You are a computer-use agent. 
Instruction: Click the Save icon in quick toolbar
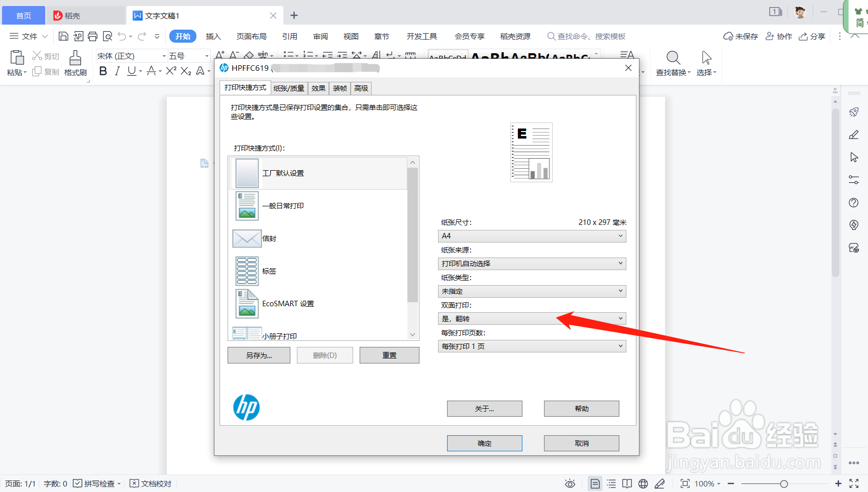coord(63,36)
